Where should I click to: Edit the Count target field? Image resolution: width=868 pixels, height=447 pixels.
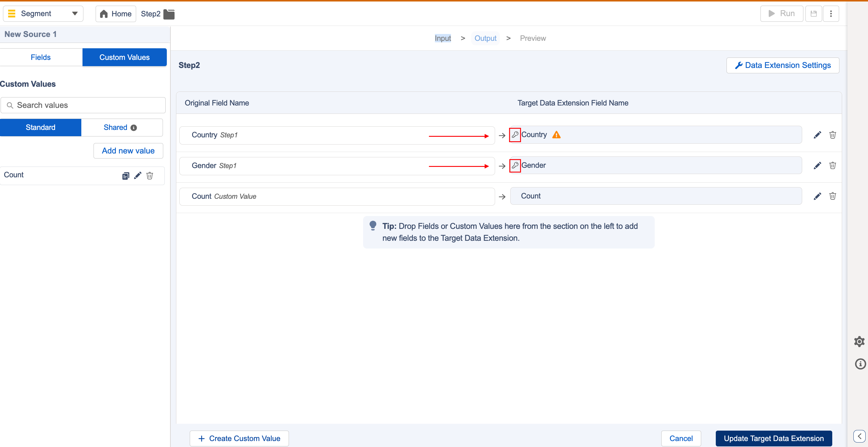[x=817, y=196]
